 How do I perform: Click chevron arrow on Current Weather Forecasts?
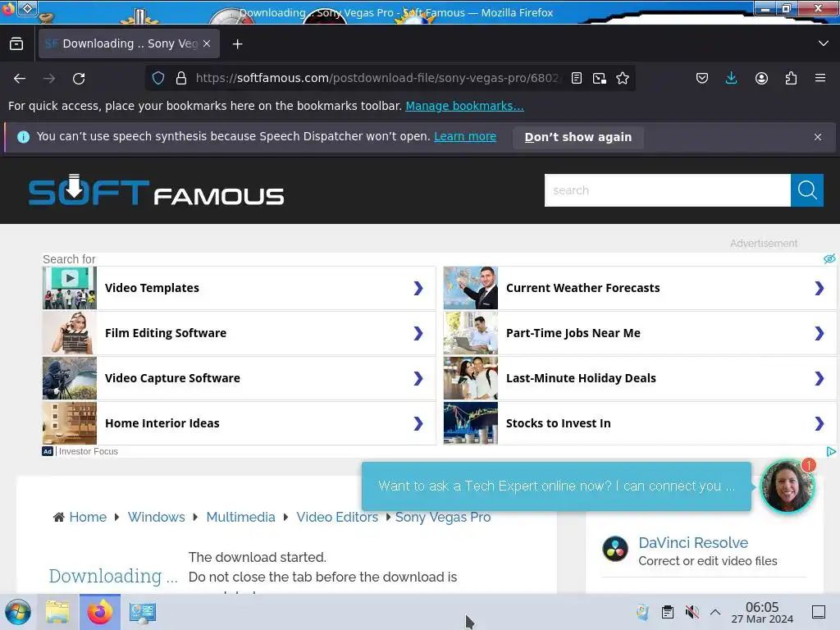819,288
